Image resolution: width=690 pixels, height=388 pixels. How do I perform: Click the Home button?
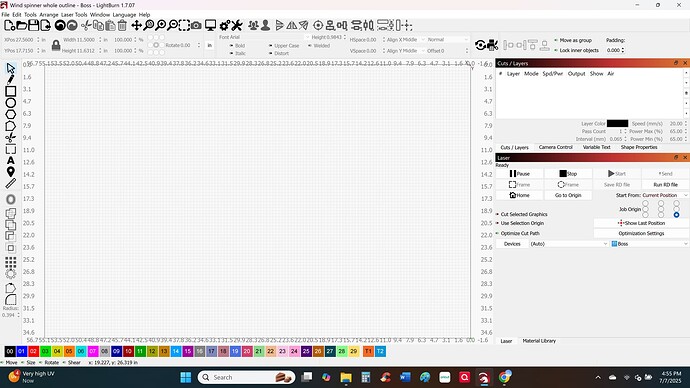click(520, 195)
